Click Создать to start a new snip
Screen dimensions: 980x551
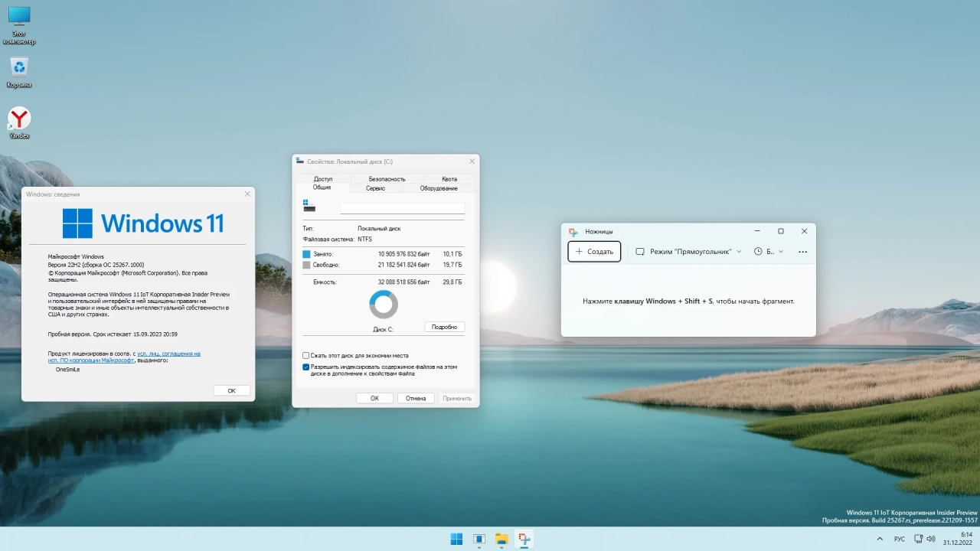594,252
